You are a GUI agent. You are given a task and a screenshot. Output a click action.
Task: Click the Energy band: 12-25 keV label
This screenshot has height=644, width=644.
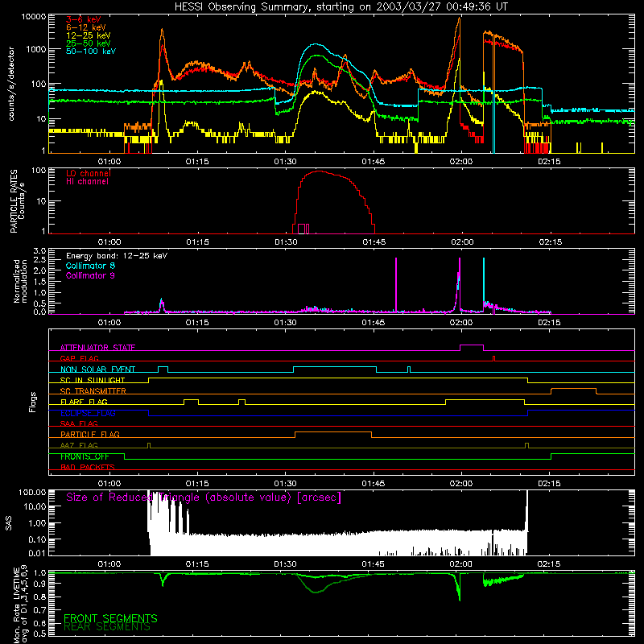click(117, 256)
